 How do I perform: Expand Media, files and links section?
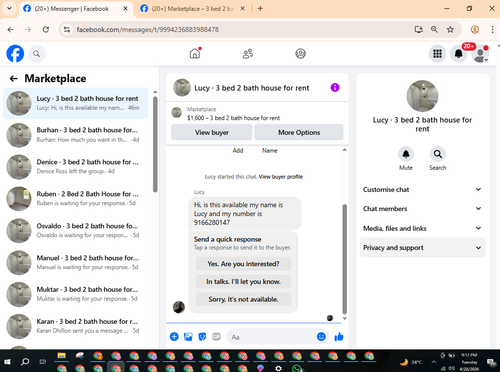[422, 228]
